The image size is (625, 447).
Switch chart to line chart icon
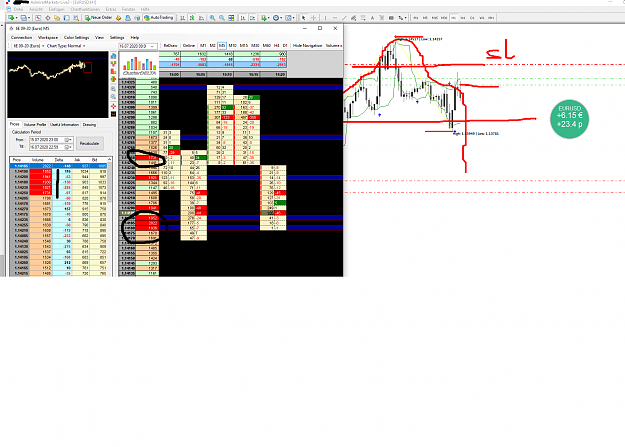point(201,18)
